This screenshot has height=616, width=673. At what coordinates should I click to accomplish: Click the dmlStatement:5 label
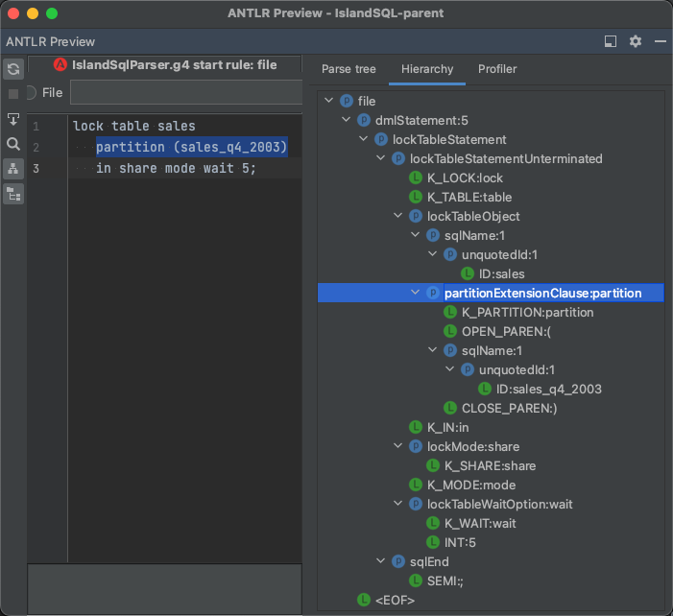pos(421,120)
